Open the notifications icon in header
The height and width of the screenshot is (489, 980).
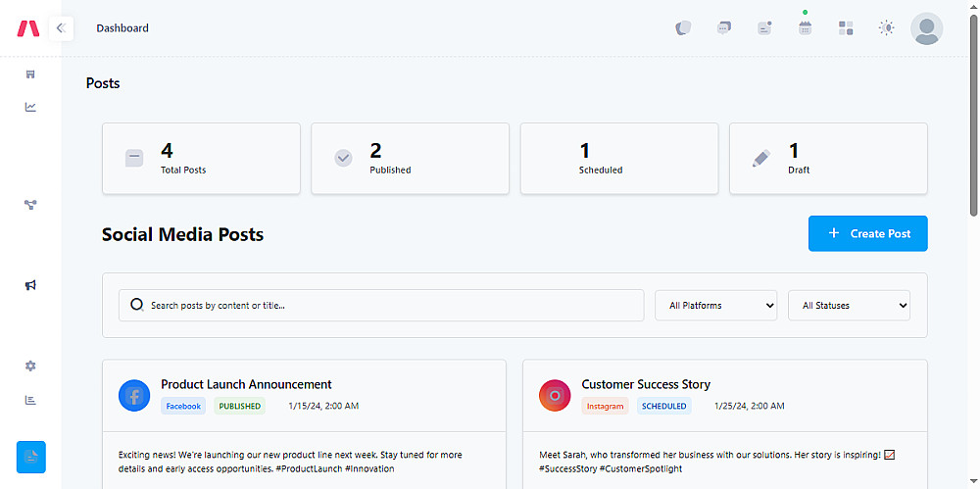[x=764, y=28]
